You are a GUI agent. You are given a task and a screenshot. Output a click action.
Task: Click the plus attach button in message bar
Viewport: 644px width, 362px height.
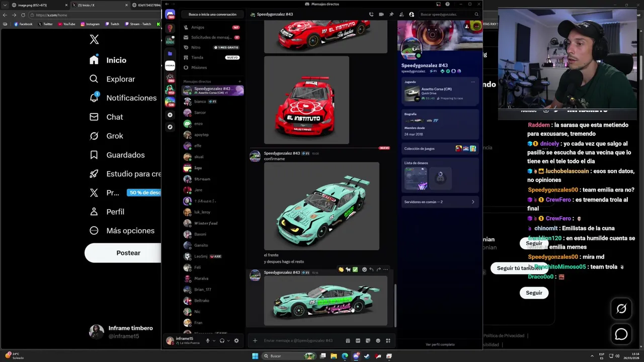pyautogui.click(x=255, y=340)
